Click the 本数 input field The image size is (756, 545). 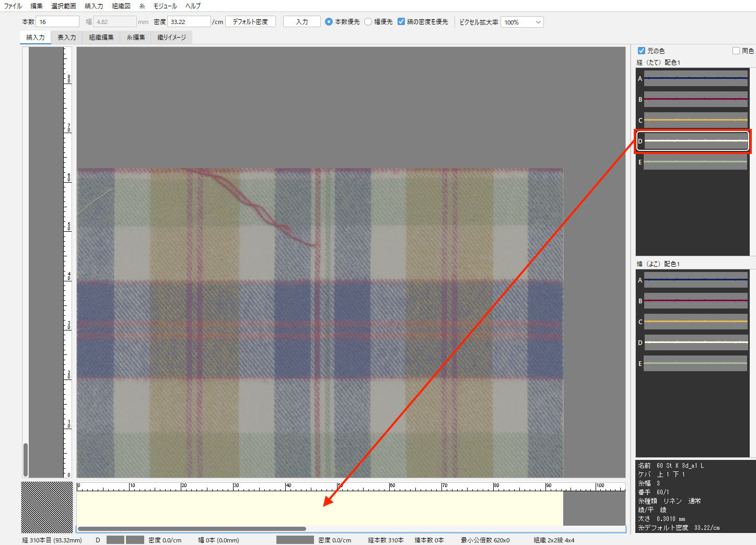(57, 22)
